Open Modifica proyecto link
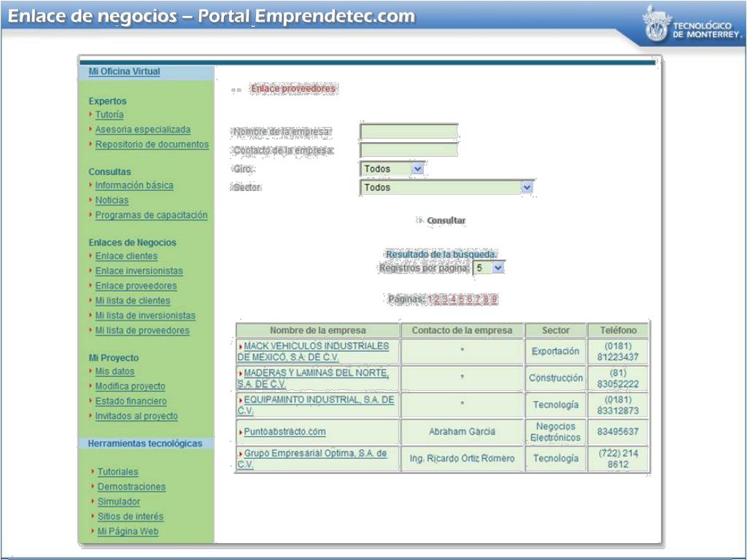 tap(130, 386)
